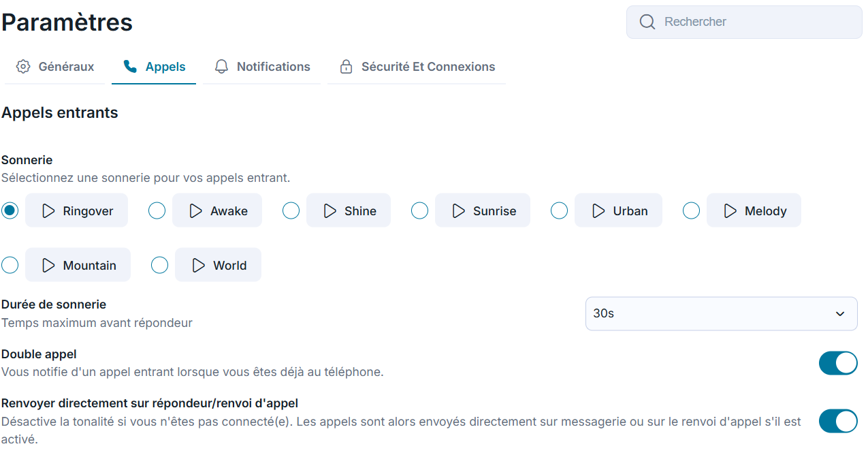The height and width of the screenshot is (455, 868).
Task: Preview the Urban ringtone
Action: coord(618,210)
